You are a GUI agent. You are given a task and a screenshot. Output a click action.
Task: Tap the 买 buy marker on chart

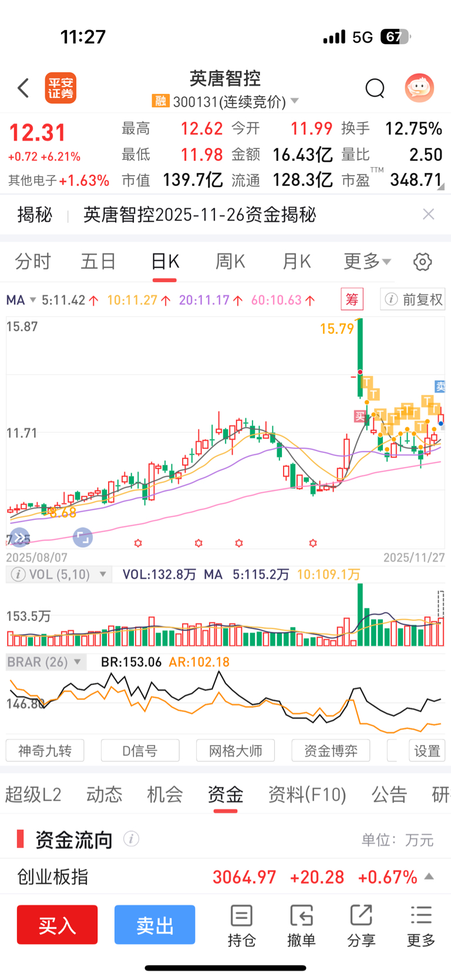click(x=360, y=417)
